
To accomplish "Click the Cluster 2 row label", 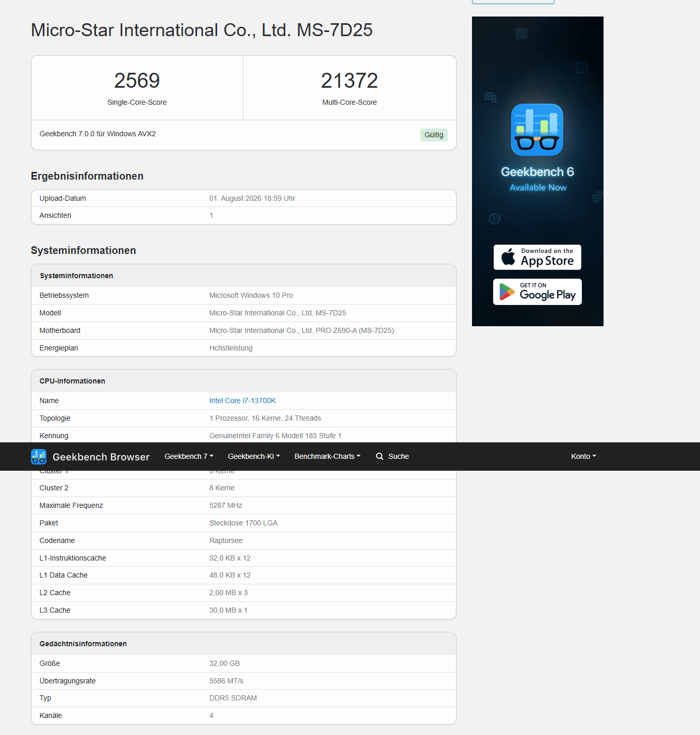I will [54, 488].
